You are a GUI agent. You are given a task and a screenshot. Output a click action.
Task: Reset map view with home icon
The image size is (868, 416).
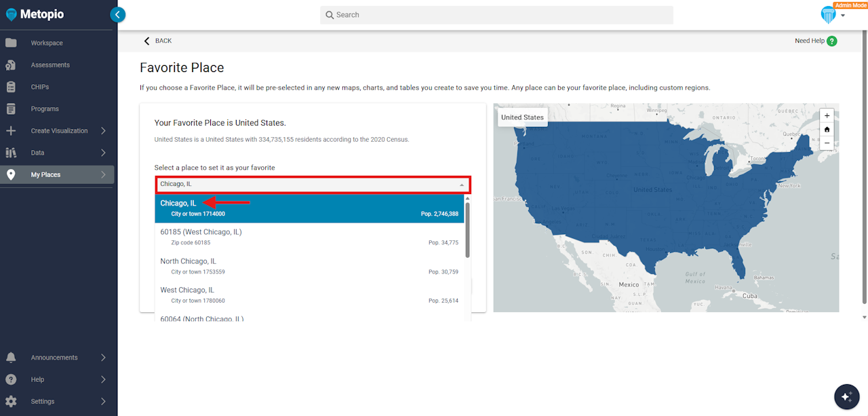[x=827, y=130]
